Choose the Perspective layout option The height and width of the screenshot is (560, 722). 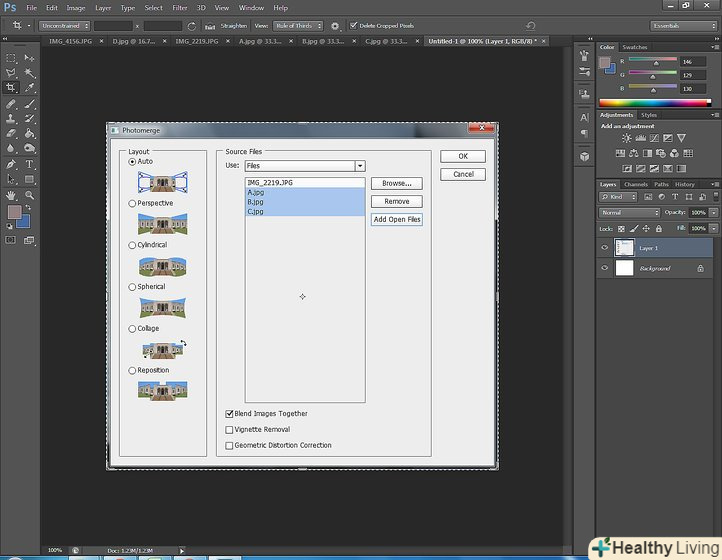[x=133, y=203]
